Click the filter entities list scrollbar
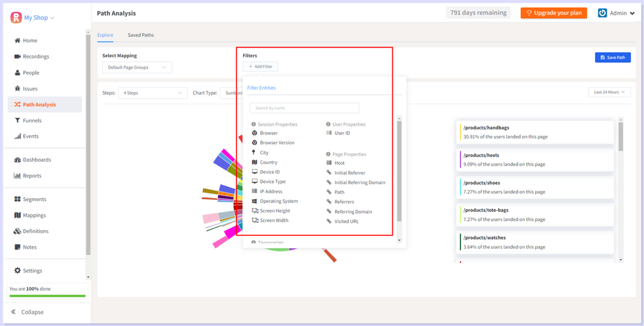This screenshot has width=644, height=326. tap(399, 171)
